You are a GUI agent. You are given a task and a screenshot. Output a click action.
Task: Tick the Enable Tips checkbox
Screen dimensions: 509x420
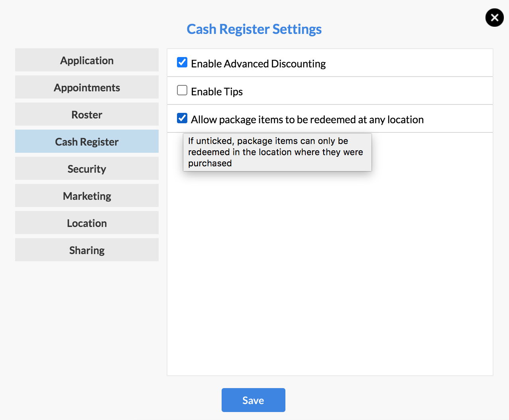pyautogui.click(x=182, y=90)
